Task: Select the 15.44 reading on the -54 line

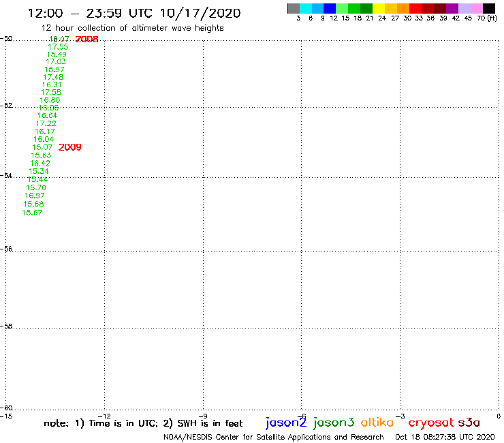Action: [x=37, y=179]
